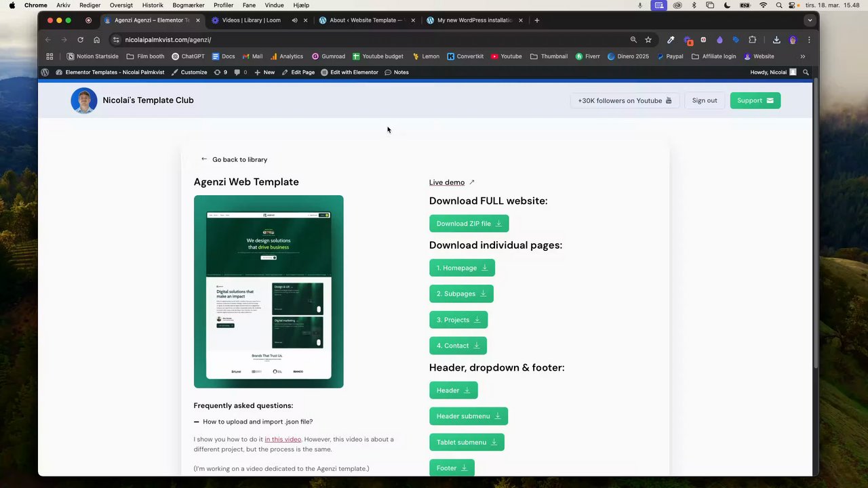Viewport: 868px width, 488px height.
Task: Open the tab search dropdown arrow
Action: (x=809, y=20)
